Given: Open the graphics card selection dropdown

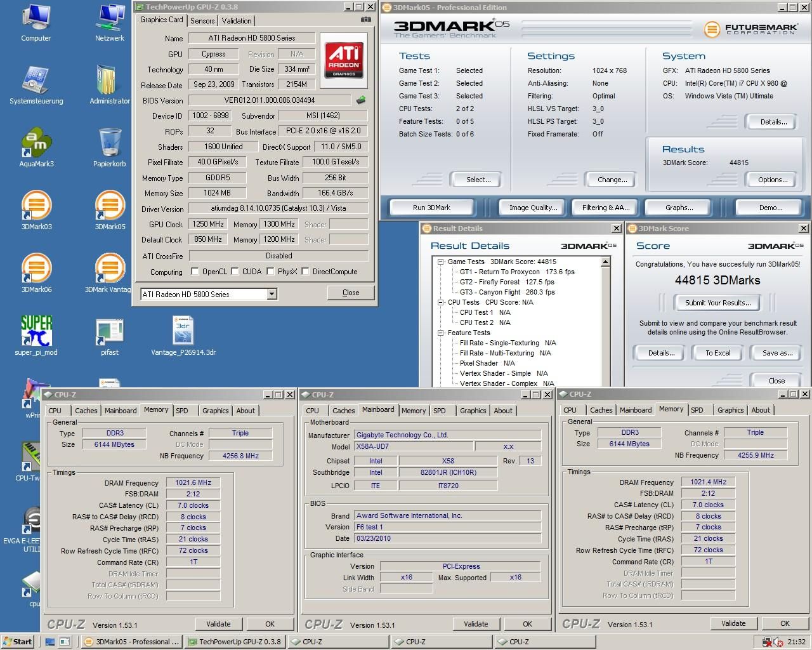Looking at the screenshot, I should [272, 294].
